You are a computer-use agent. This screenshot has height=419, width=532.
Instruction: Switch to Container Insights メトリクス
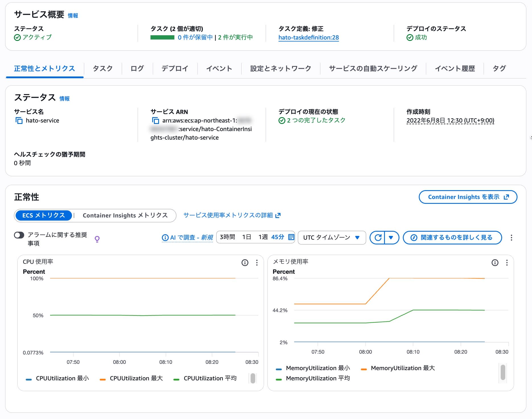pyautogui.click(x=125, y=215)
